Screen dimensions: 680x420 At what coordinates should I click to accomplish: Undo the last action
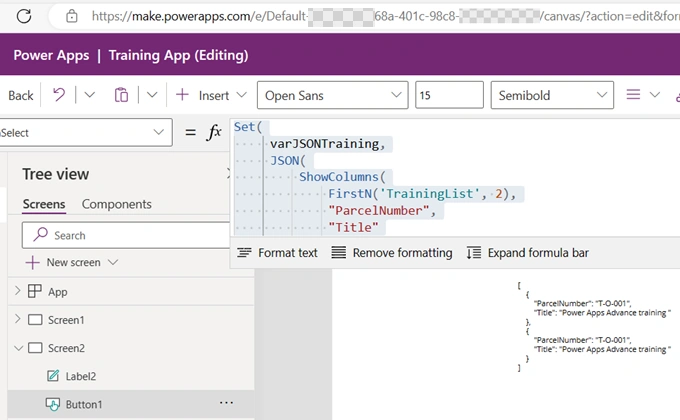point(59,95)
